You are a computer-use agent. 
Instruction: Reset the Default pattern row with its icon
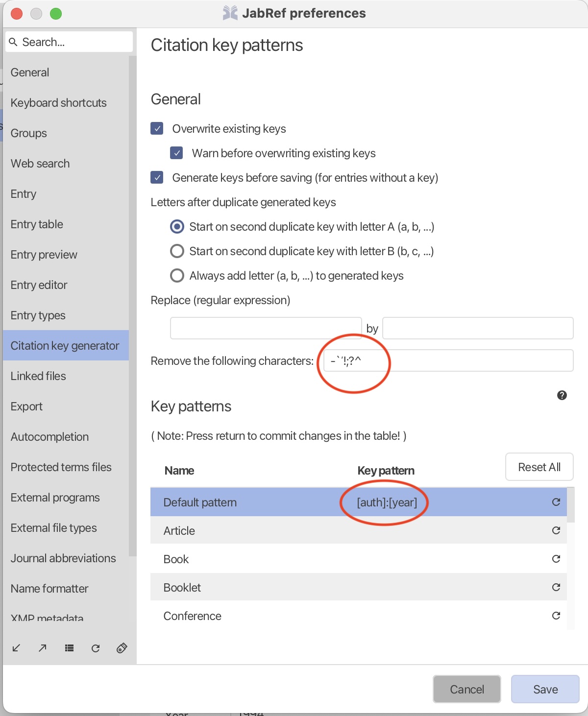pyautogui.click(x=556, y=502)
